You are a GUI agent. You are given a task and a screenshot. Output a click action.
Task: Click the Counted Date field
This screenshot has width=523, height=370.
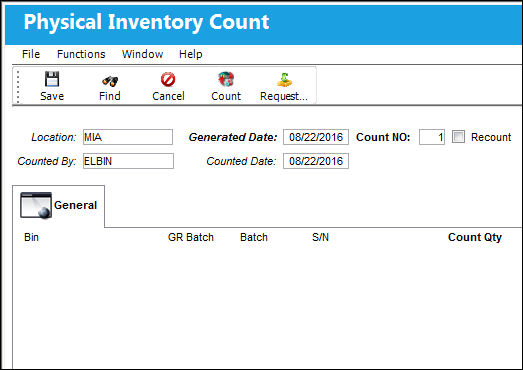coord(316,161)
